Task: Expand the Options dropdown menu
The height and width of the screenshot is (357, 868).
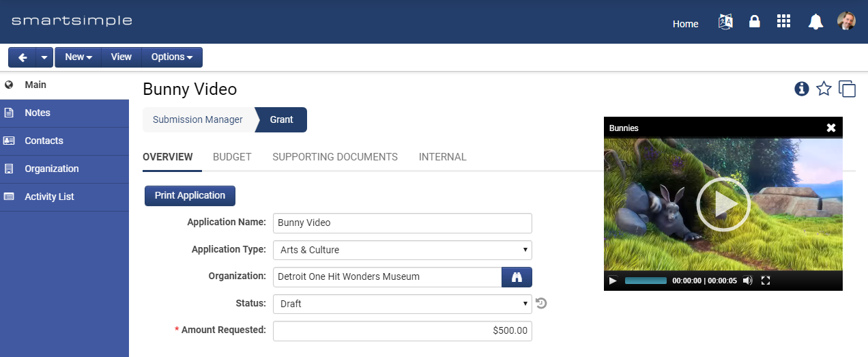Action: tap(172, 57)
